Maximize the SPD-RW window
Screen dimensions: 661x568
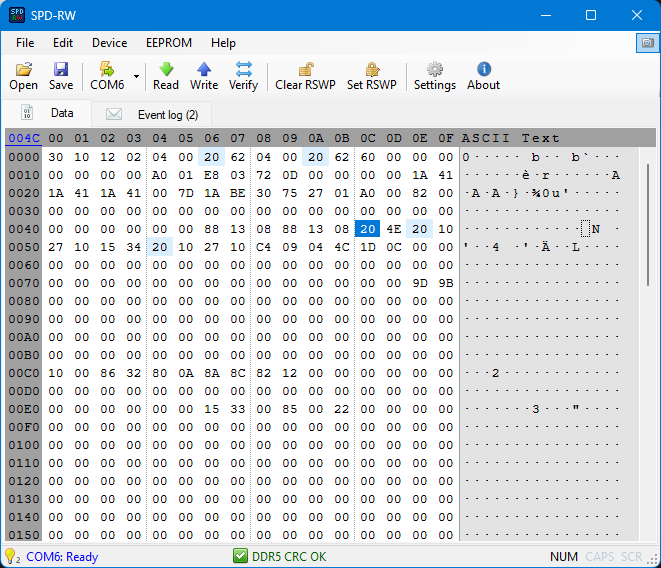[591, 15]
